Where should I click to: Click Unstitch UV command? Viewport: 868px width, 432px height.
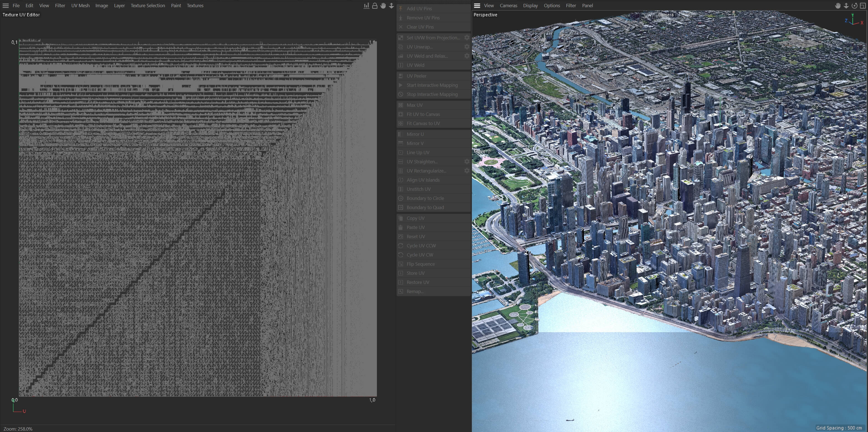pos(434,189)
